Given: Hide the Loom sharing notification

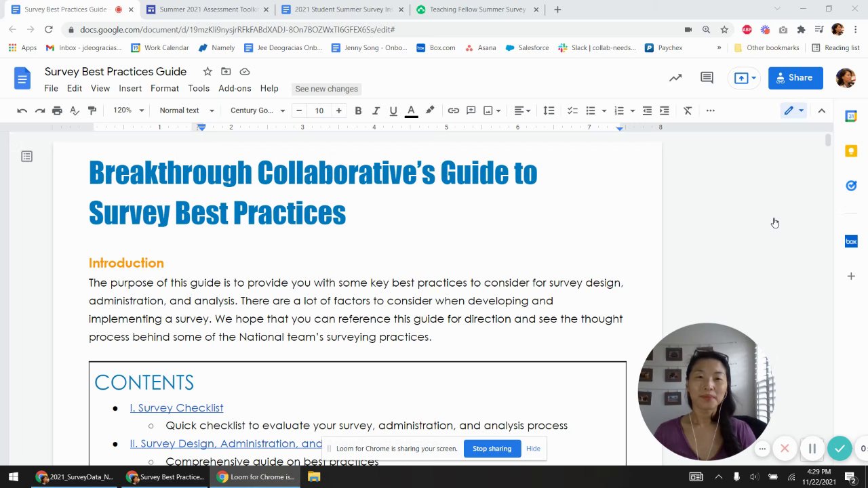Looking at the screenshot, I should coord(533,449).
